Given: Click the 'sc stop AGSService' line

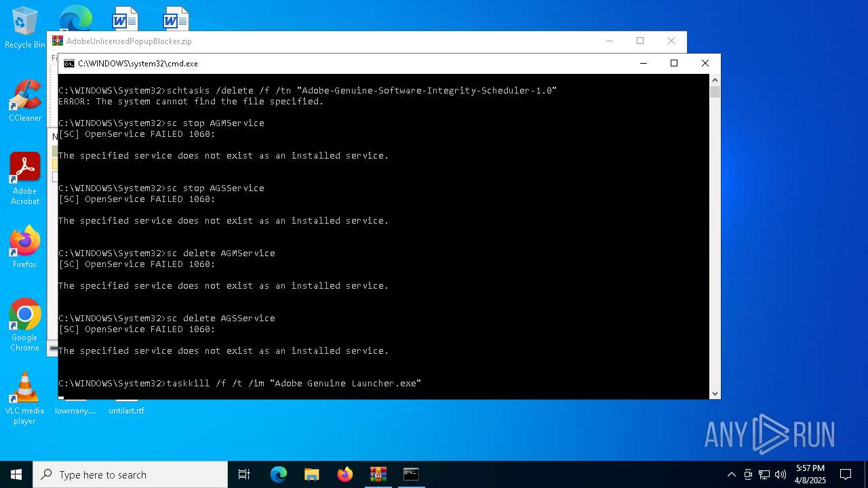Looking at the screenshot, I should 161,188.
